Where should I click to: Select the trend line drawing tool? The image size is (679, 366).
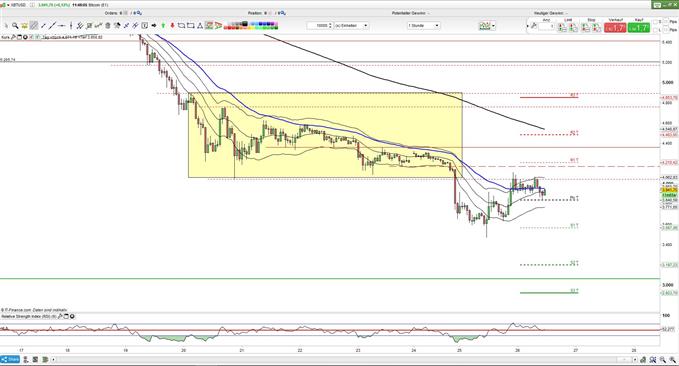click(53, 26)
